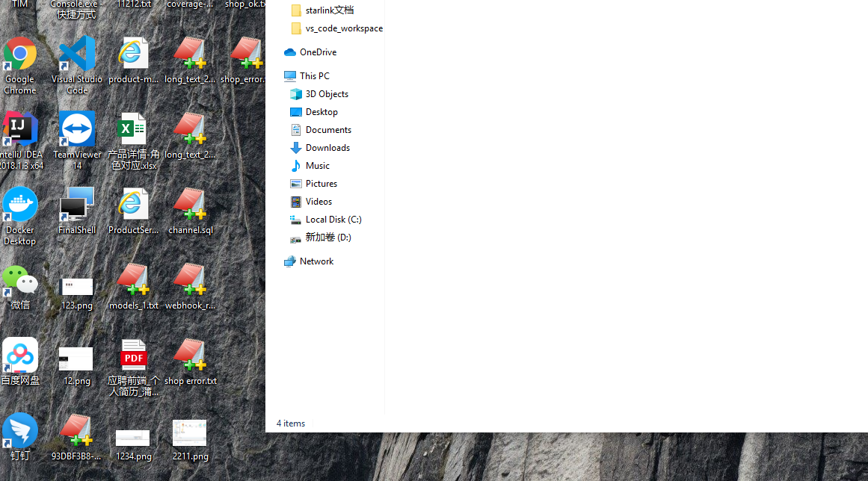Go to Desktop in navigation pane
The height and width of the screenshot is (481, 868).
tap(314, 112)
